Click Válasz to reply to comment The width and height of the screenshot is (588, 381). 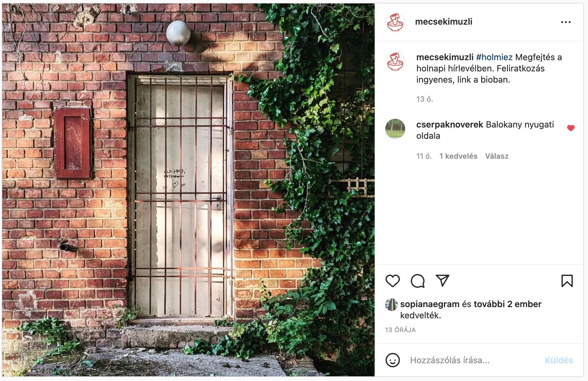pos(497,156)
